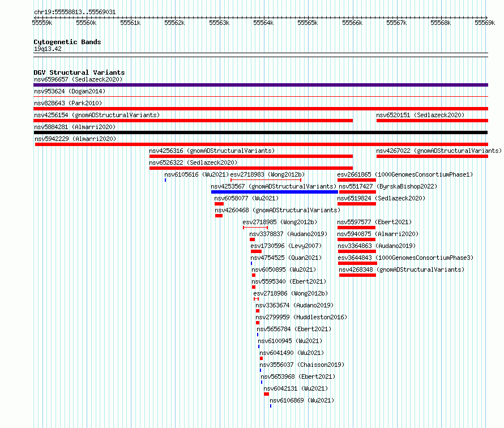
Task: Open esv2661865 (1000GenomesConsortiumPhase1) label
Action: point(405,174)
